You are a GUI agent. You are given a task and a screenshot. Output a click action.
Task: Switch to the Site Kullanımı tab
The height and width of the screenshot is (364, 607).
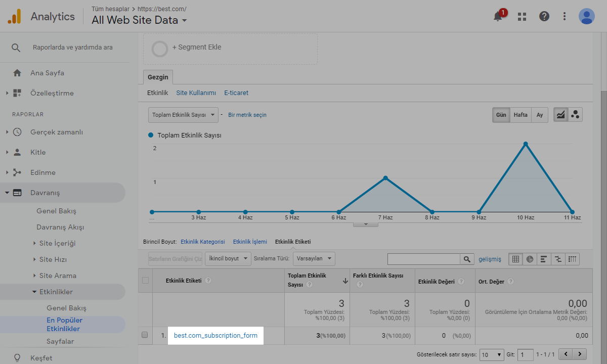196,93
